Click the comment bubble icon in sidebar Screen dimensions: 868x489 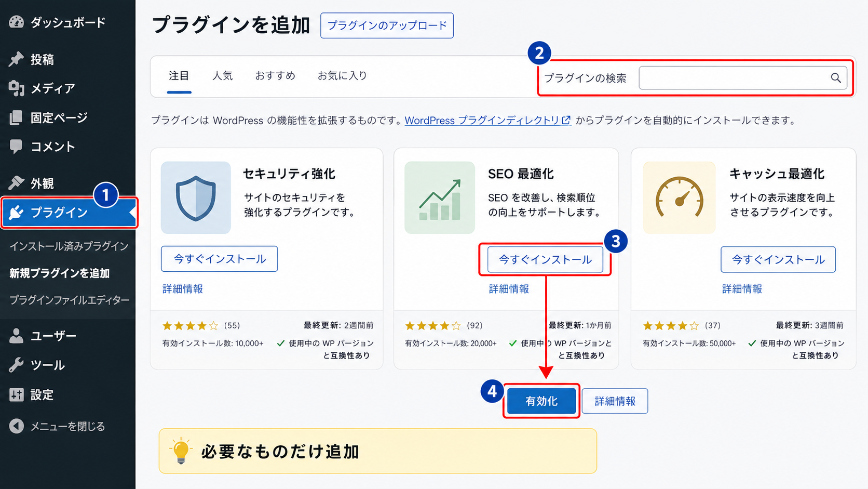(16, 147)
